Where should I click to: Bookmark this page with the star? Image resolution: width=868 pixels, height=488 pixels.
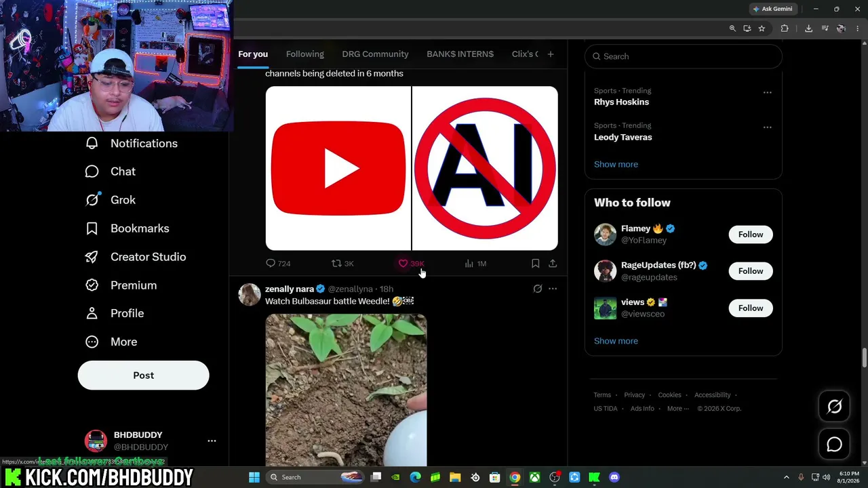(762, 28)
